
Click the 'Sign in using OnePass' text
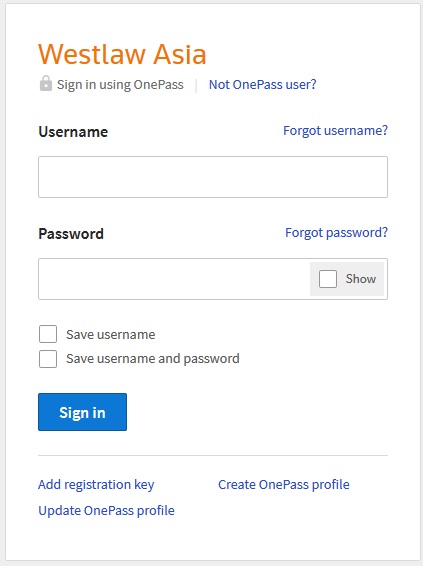[x=120, y=84]
